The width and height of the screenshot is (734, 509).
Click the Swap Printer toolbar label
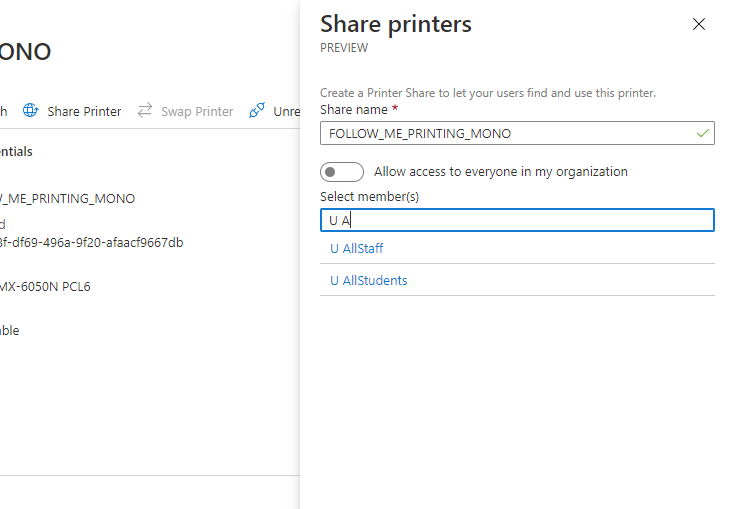pyautogui.click(x=197, y=111)
